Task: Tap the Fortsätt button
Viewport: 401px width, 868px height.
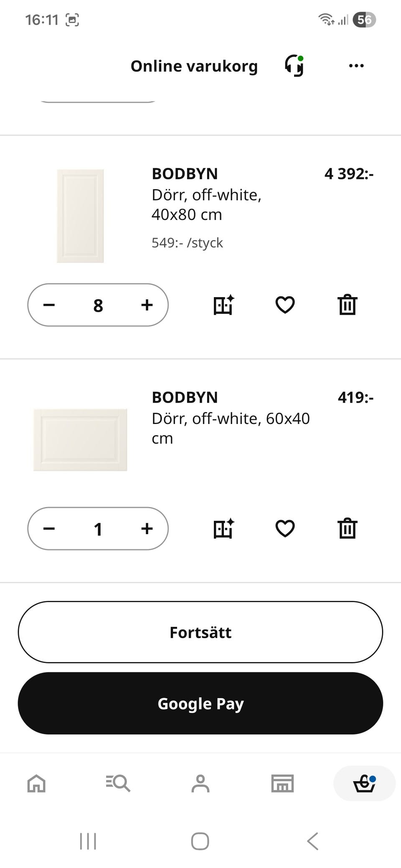Action: pos(200,632)
